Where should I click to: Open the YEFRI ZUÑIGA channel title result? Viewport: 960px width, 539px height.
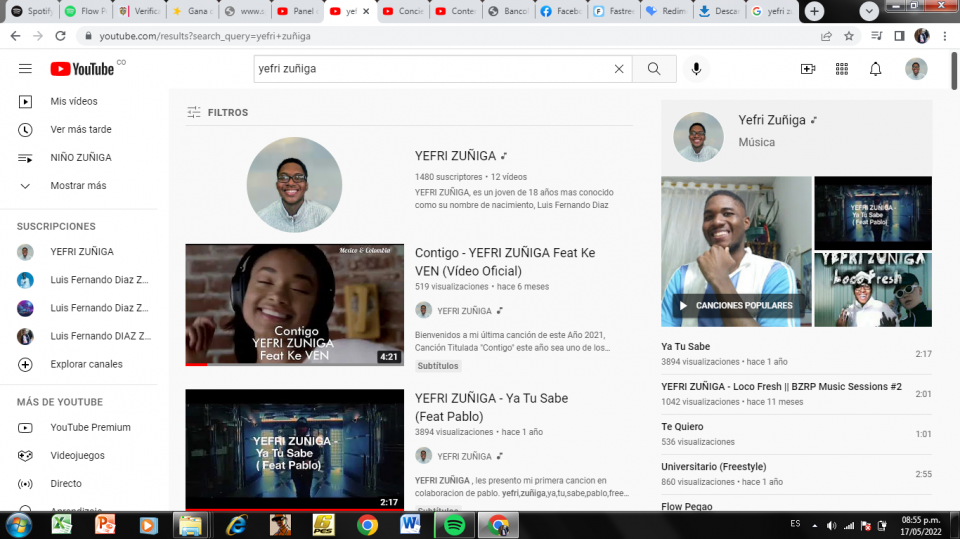pyautogui.click(x=456, y=156)
